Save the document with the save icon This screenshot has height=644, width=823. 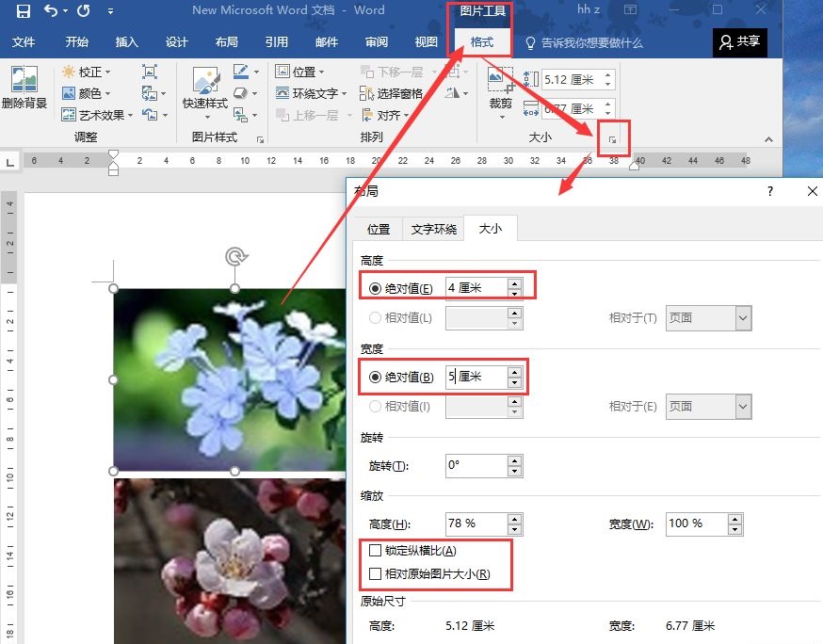click(x=23, y=11)
